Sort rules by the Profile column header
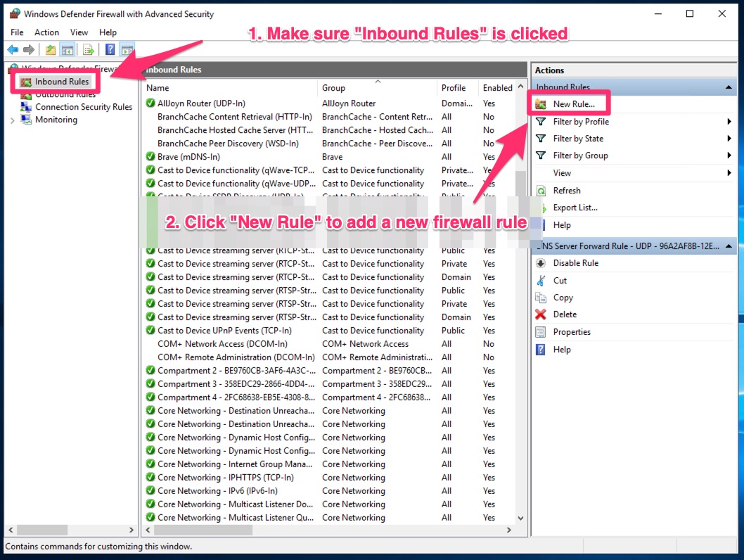 click(454, 88)
